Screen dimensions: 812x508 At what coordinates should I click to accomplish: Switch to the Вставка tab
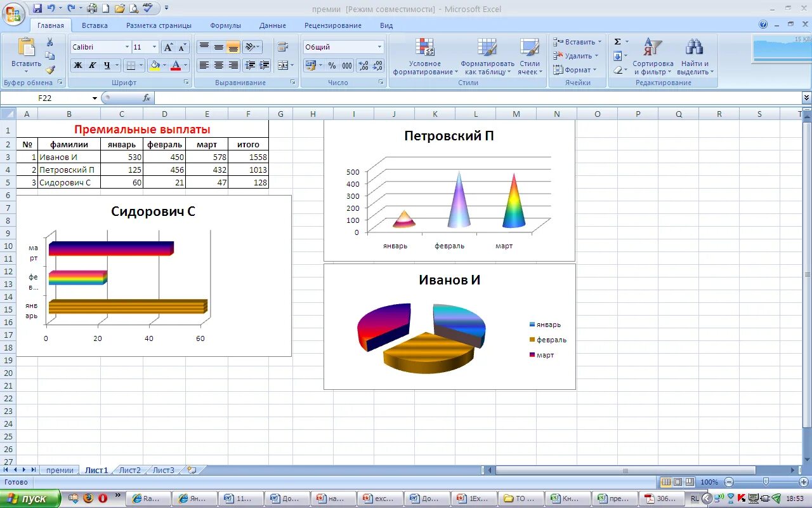point(95,25)
